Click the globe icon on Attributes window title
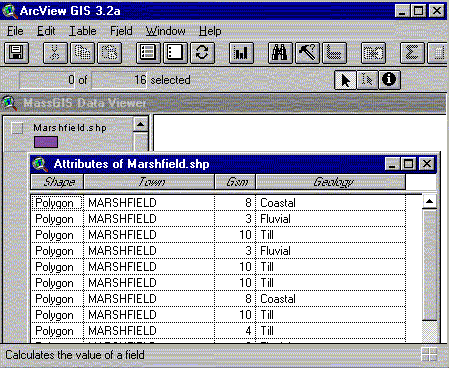The width and height of the screenshot is (449, 368). [x=40, y=164]
